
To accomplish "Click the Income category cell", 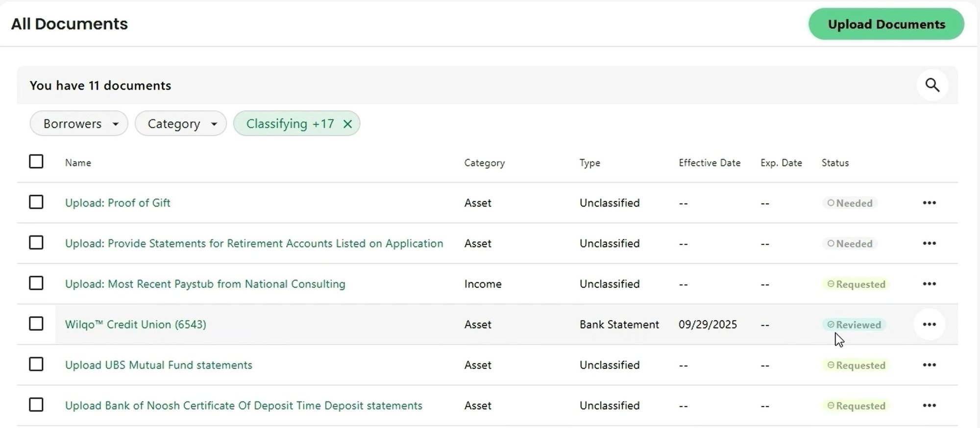I will (x=483, y=284).
